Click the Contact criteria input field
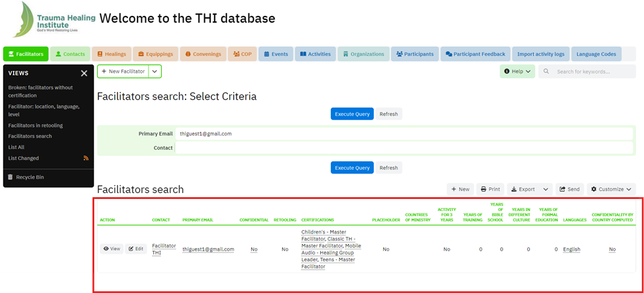The height and width of the screenshot is (293, 644). pyautogui.click(x=404, y=147)
